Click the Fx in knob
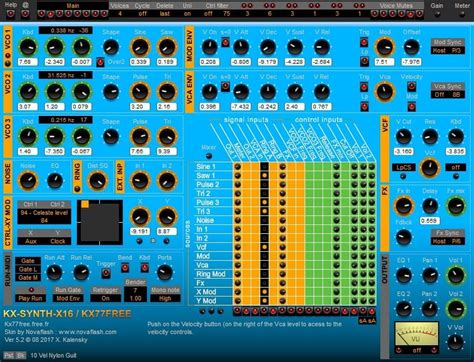474x362 pixels. tap(404, 206)
